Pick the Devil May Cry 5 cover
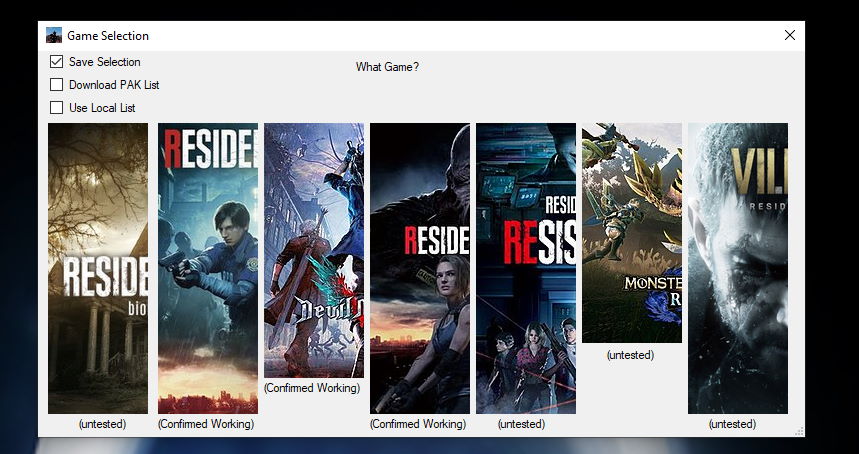The height and width of the screenshot is (454, 859). [314, 236]
